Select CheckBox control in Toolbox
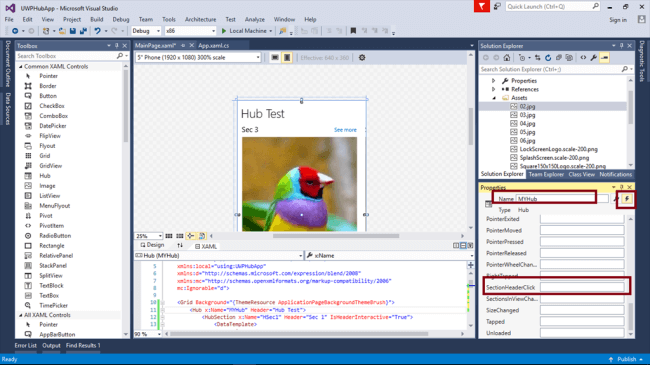 [51, 106]
